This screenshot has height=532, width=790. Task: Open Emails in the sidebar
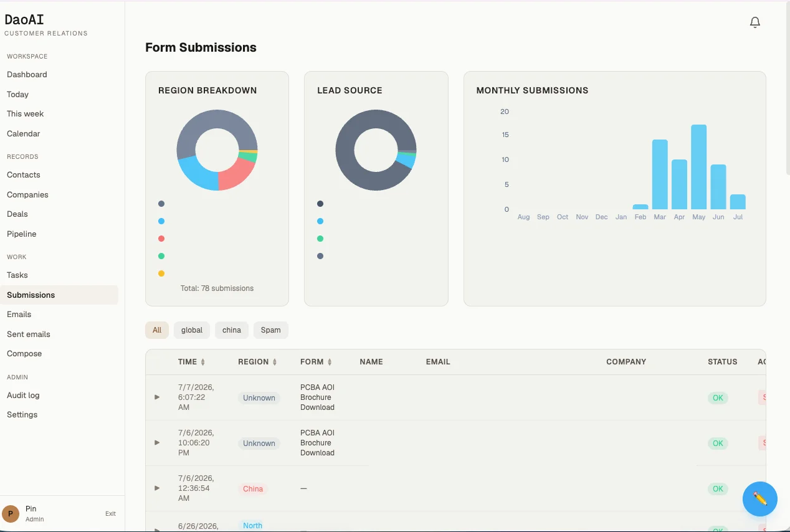[x=19, y=314]
